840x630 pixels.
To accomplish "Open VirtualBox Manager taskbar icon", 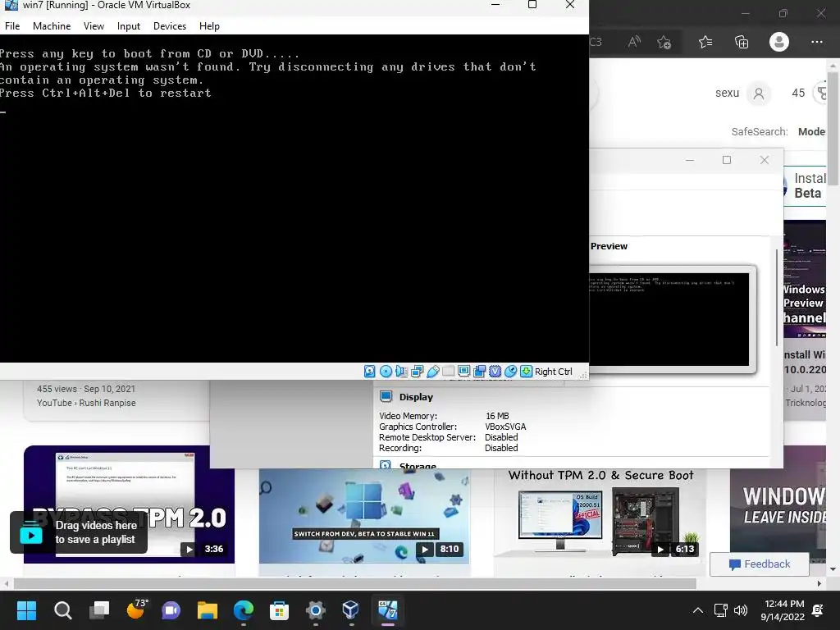I will pos(350,610).
